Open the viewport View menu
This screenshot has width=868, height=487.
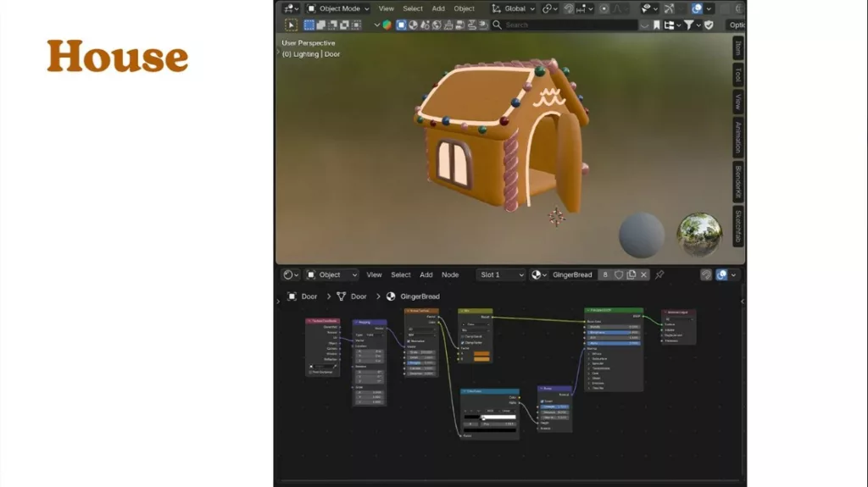click(386, 8)
